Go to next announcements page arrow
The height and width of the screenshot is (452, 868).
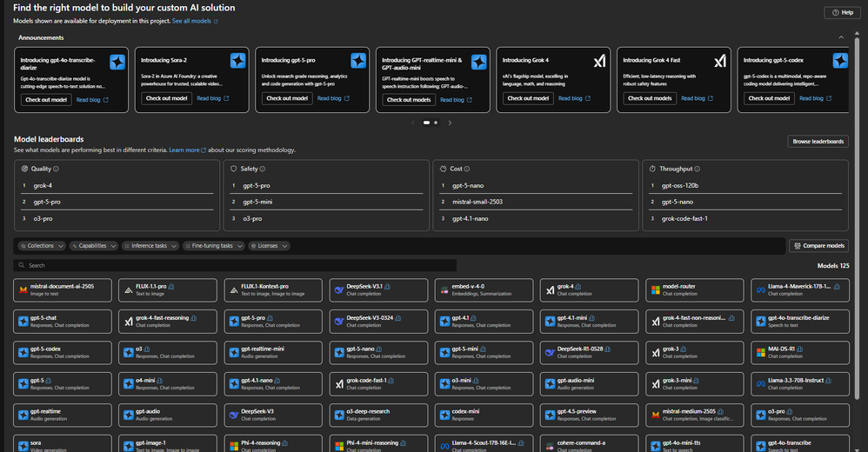point(450,123)
